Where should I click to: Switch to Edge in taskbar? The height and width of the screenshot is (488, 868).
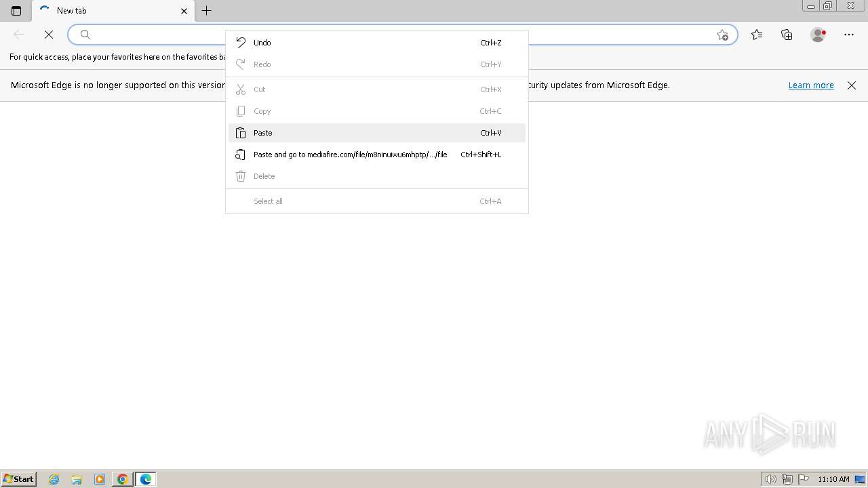click(x=146, y=479)
